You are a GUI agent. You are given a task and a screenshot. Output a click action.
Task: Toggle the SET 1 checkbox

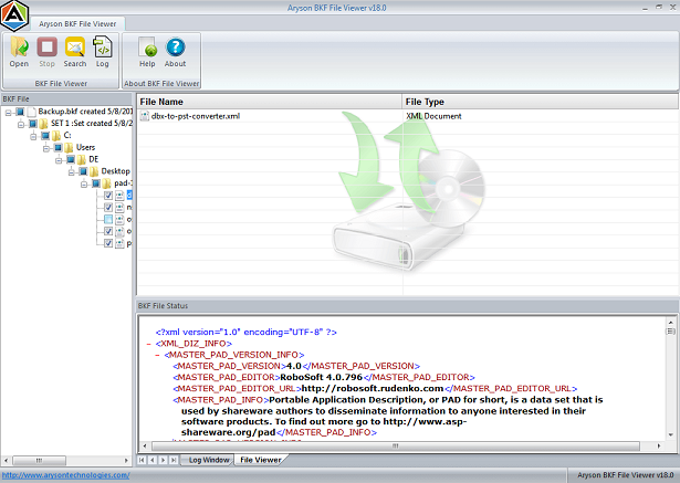[33, 124]
